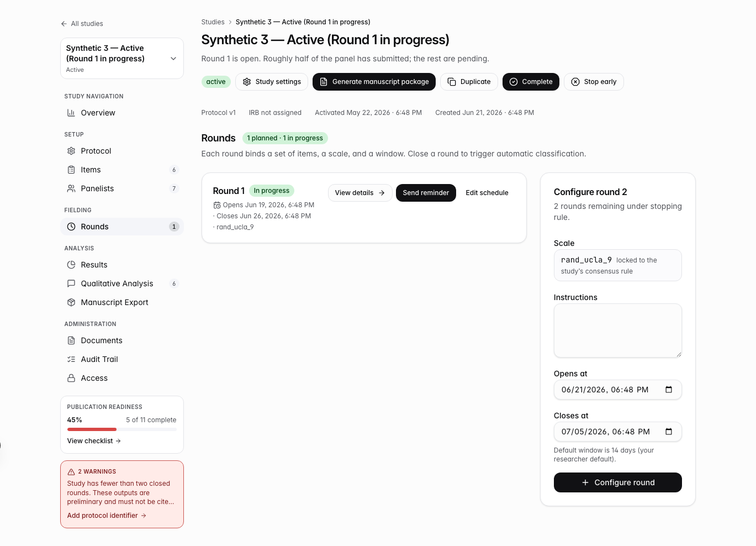Click the publication readiness progress bar

click(x=122, y=429)
